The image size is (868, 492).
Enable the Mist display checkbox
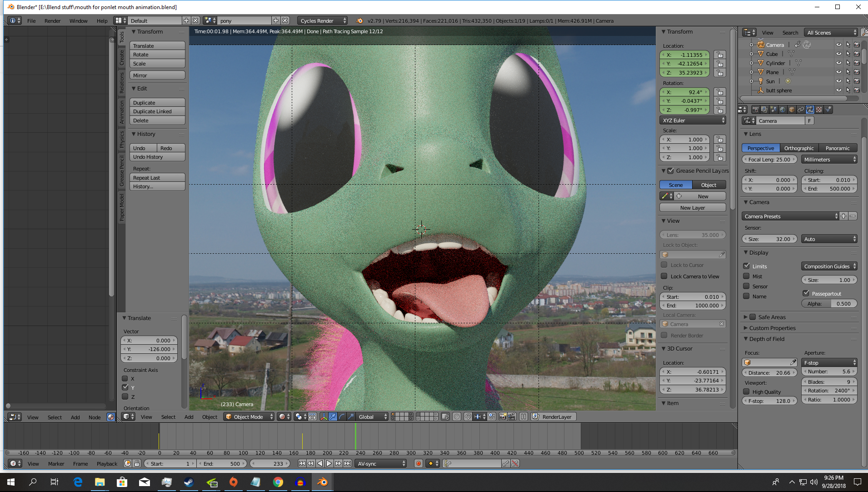[x=746, y=276]
